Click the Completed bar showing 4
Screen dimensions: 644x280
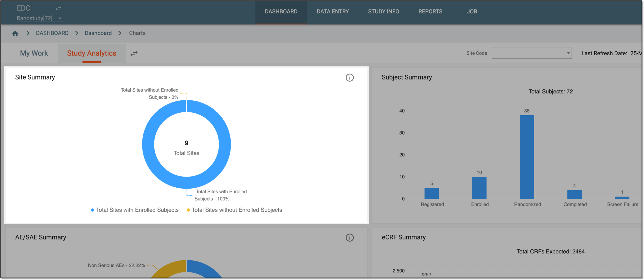pos(574,195)
